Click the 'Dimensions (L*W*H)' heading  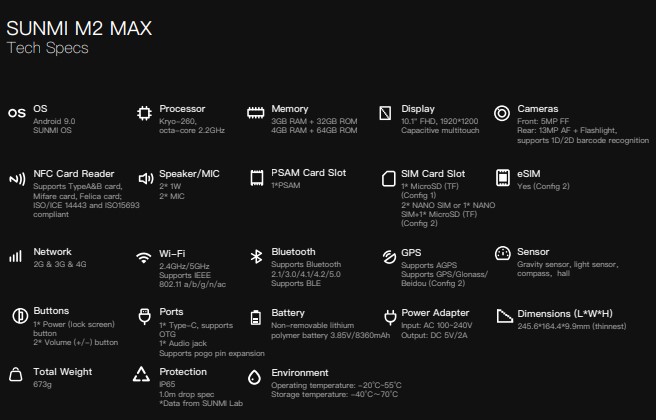(x=565, y=314)
